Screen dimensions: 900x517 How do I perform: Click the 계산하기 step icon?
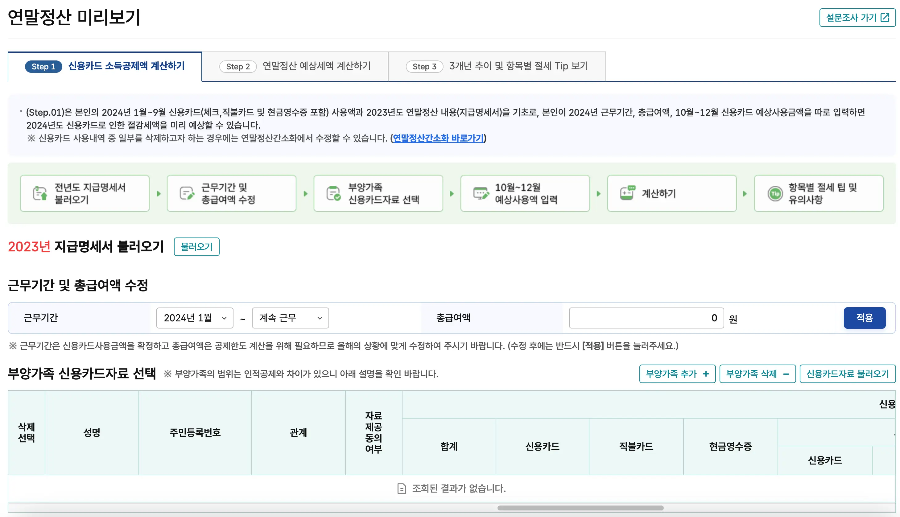click(627, 193)
